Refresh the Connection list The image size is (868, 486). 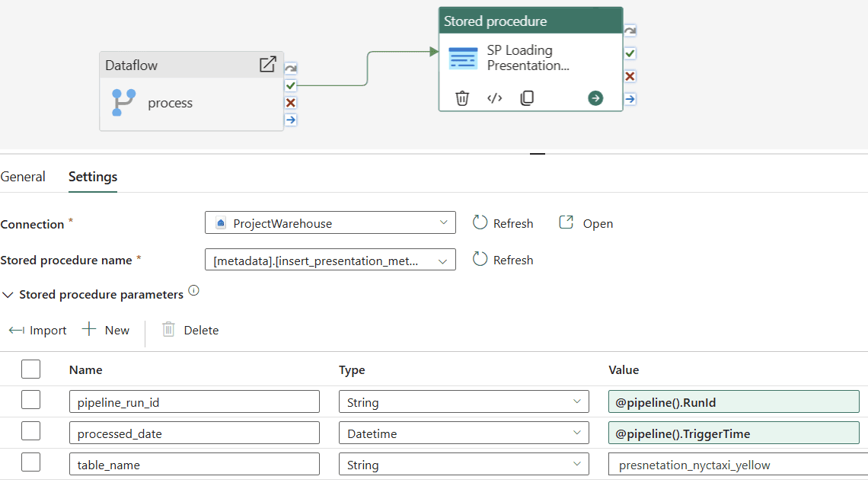tap(503, 223)
